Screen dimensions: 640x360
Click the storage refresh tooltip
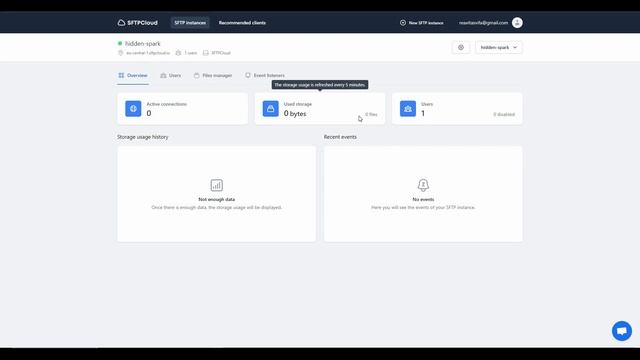click(320, 85)
